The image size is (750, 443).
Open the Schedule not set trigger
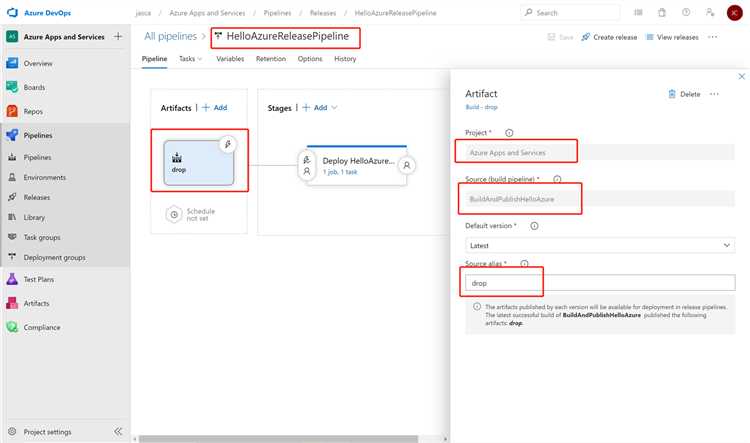pos(190,214)
